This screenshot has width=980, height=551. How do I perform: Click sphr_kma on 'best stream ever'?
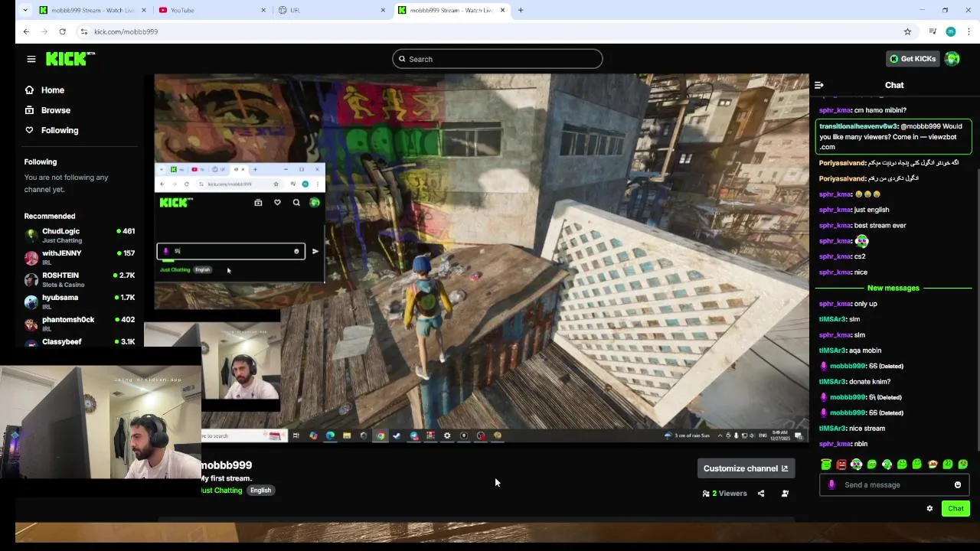click(x=835, y=226)
